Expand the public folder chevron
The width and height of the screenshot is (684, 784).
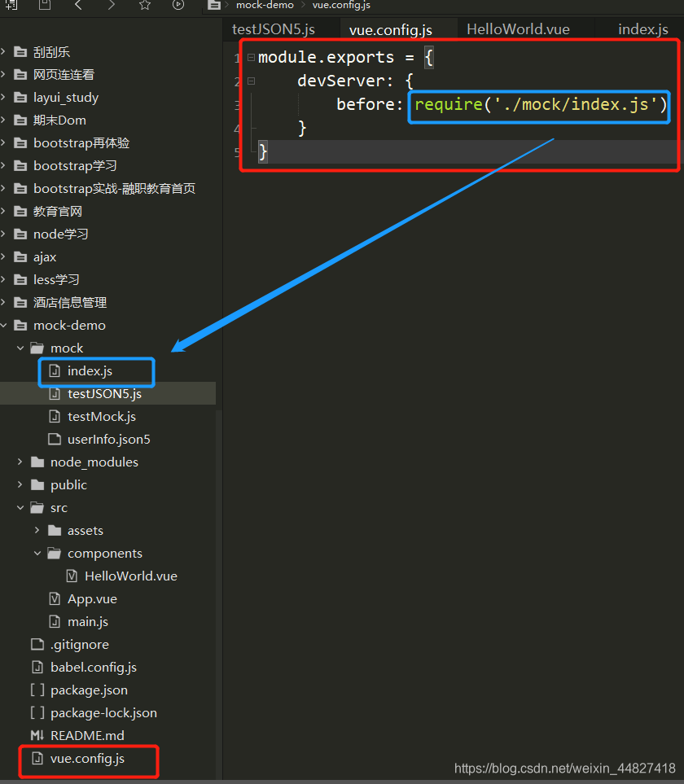(x=20, y=484)
